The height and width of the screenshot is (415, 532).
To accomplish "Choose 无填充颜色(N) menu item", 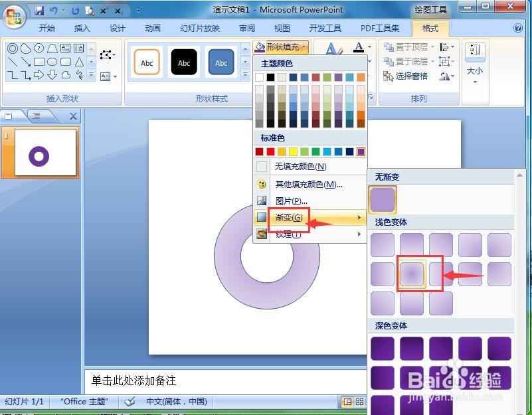I will point(310,167).
